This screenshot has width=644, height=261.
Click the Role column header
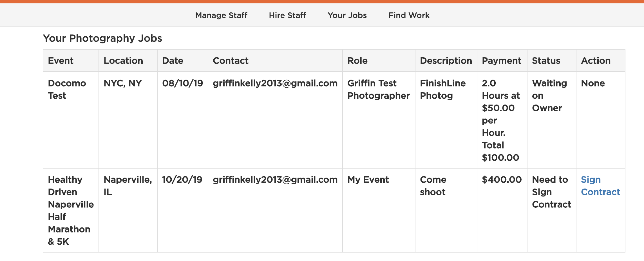(x=357, y=61)
